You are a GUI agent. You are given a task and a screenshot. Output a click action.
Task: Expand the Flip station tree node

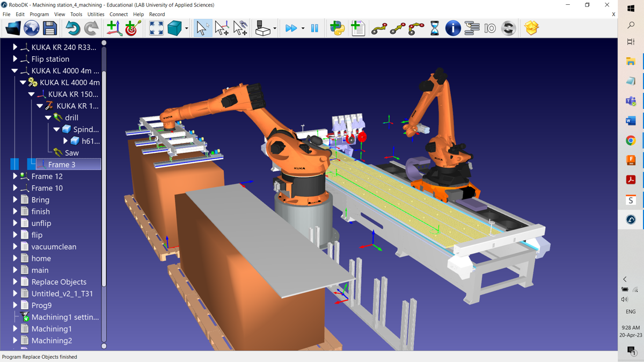click(15, 59)
